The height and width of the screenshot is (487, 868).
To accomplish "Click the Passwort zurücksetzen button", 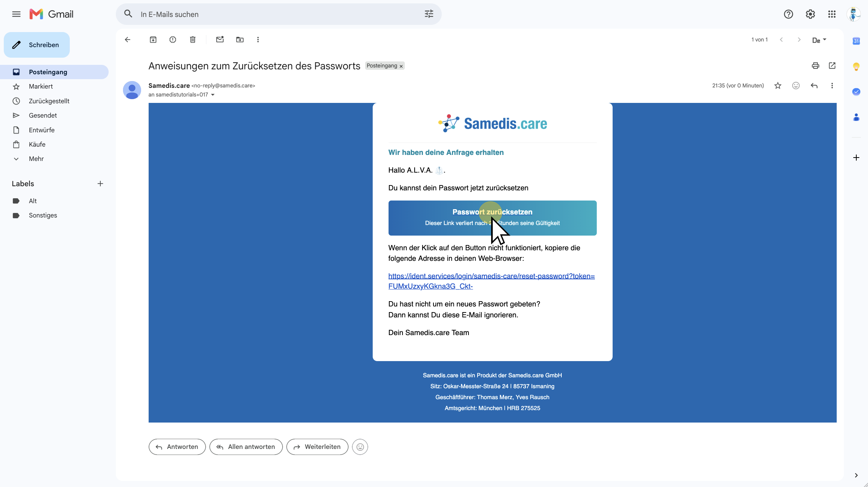I will pos(492,218).
